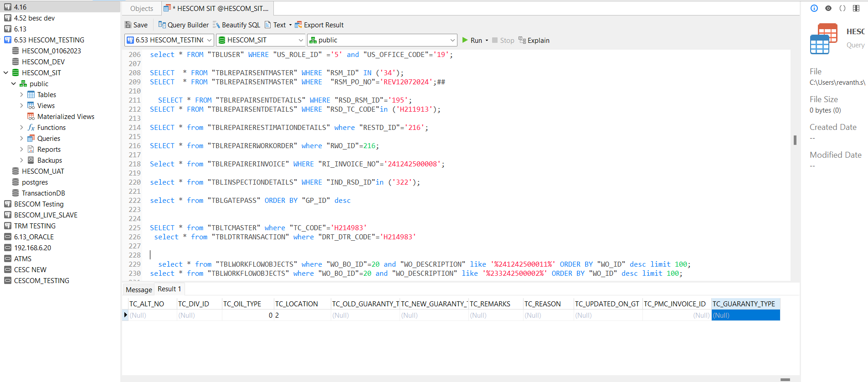
Task: Click the split layout icon in right panel
Action: pyautogui.click(x=856, y=8)
